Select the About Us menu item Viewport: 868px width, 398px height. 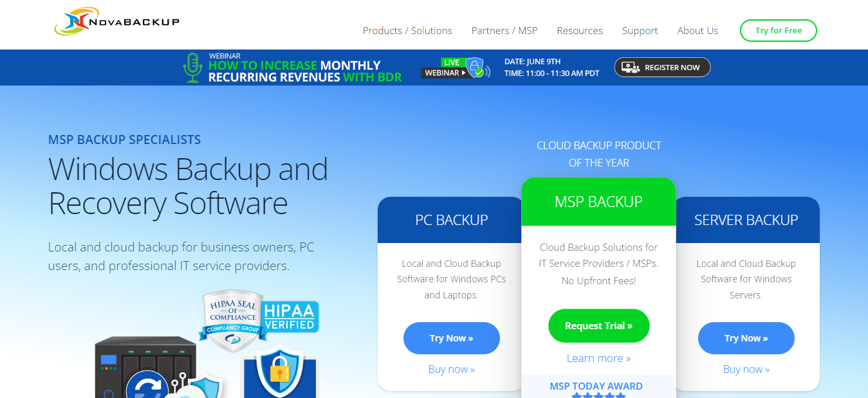[697, 30]
